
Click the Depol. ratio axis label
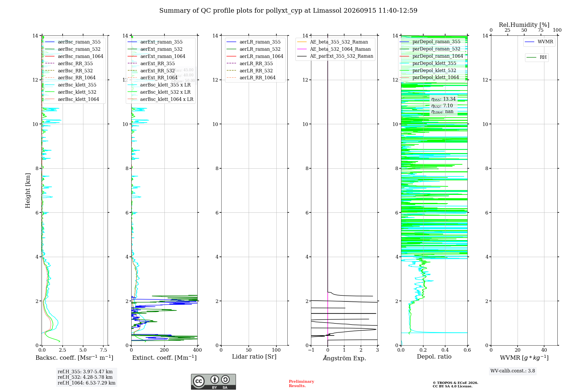pos(434,357)
